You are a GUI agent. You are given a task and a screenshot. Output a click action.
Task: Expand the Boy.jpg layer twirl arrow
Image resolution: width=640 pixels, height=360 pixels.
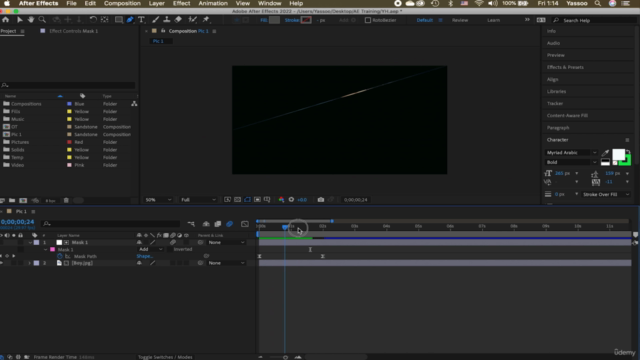coord(29,263)
